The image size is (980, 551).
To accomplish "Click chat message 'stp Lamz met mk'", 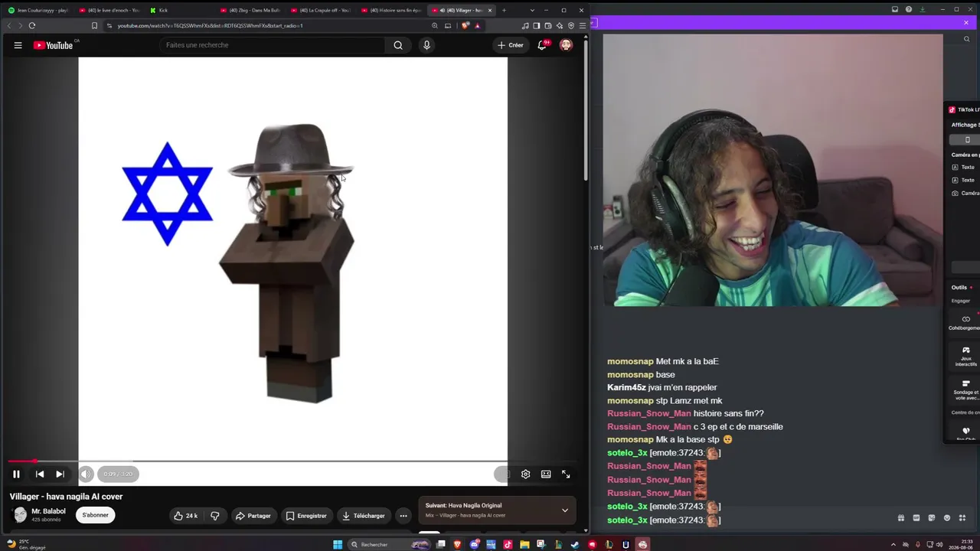I will pyautogui.click(x=689, y=401).
